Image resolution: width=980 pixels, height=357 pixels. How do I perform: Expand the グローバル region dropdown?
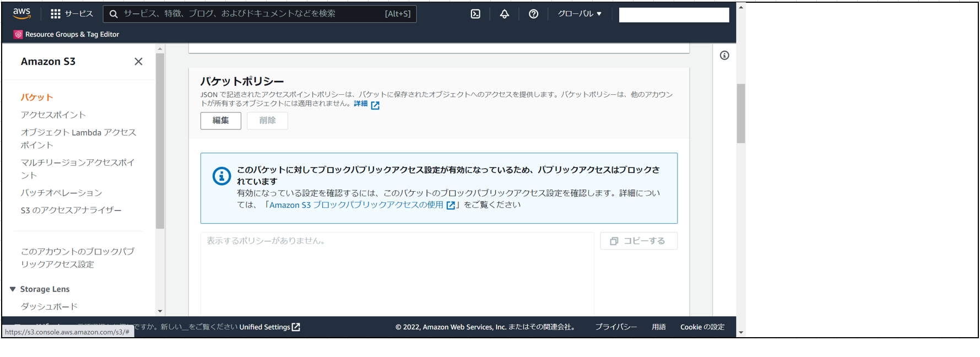tap(580, 14)
